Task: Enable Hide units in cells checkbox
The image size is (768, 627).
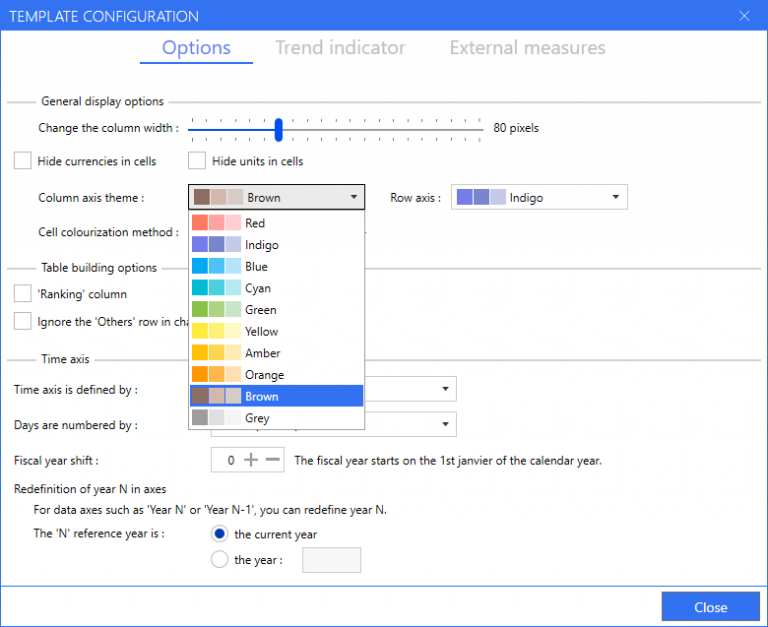Action: (x=197, y=161)
